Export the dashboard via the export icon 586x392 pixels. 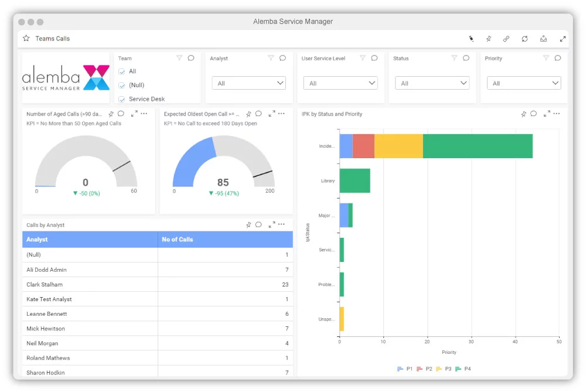[x=543, y=38]
